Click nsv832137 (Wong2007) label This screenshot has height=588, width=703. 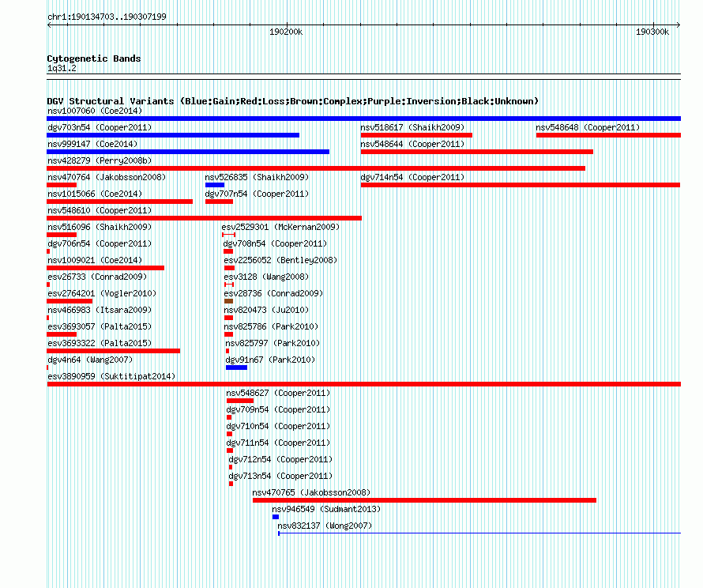(x=325, y=526)
